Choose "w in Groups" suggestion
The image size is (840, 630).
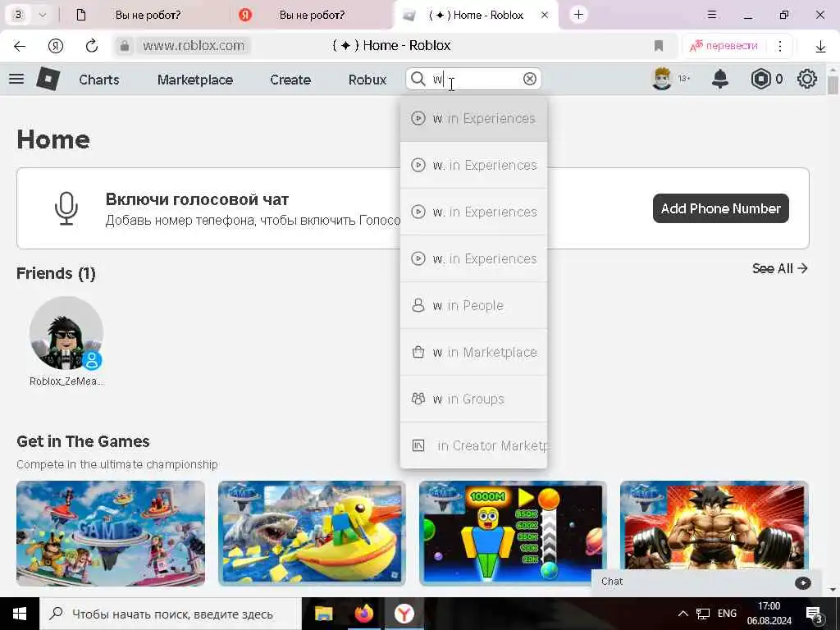[473, 399]
